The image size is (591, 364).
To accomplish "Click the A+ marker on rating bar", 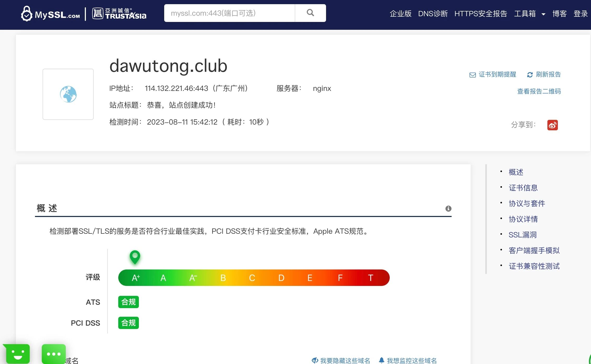I will pyautogui.click(x=135, y=257).
